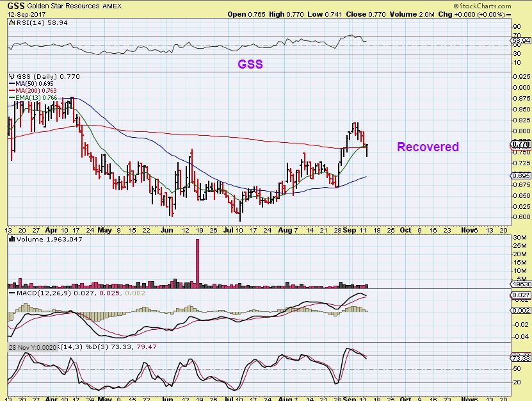Screen dimensions: 532x401
Task: Click the GSS (Daily) 0.770 legend label
Action: coord(45,77)
